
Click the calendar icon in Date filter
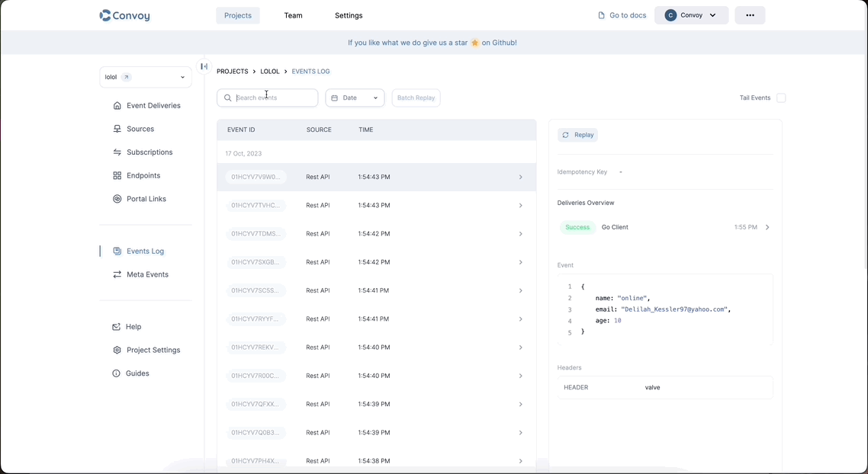(x=334, y=98)
